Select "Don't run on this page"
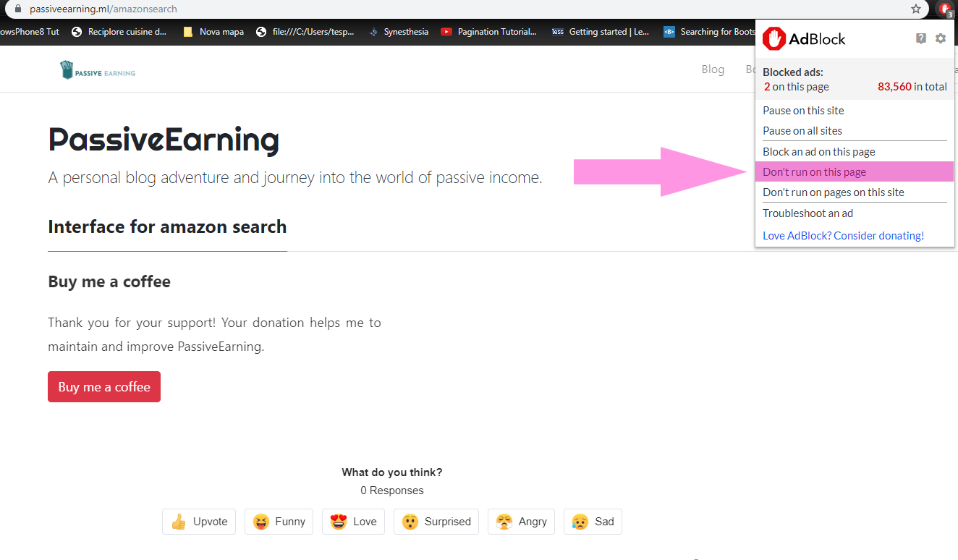Screen dimensions: 958x560 click(814, 172)
